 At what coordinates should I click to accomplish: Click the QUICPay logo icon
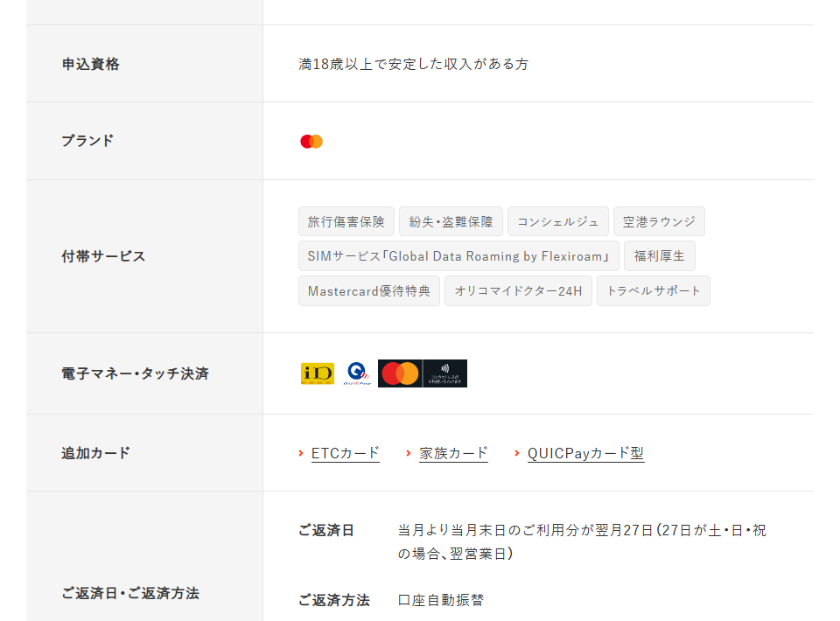[x=357, y=373]
